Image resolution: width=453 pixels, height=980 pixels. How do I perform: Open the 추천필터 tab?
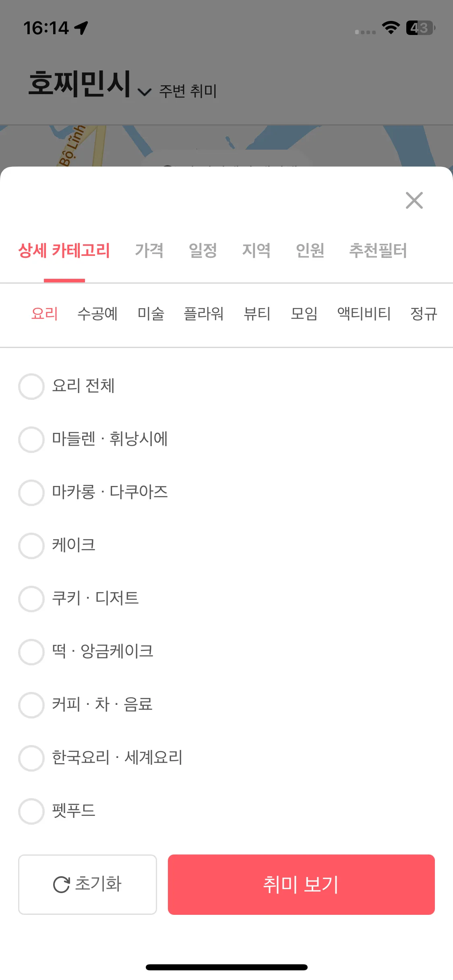(x=378, y=250)
